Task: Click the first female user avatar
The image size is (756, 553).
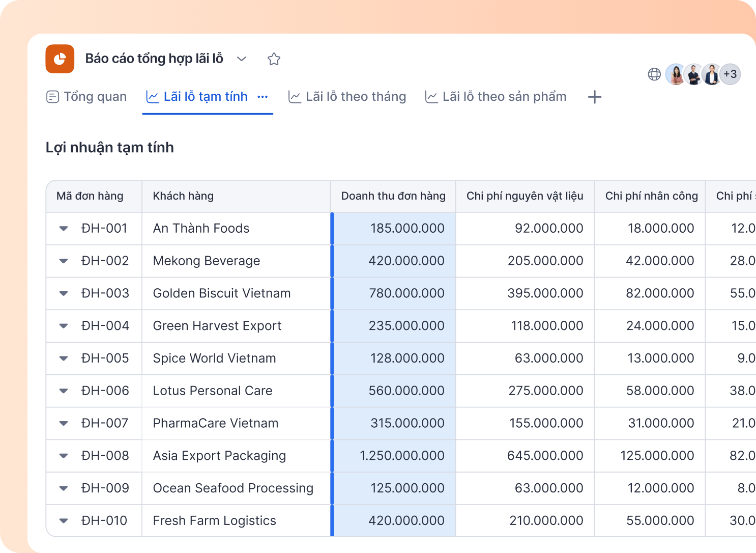Action: (676, 74)
